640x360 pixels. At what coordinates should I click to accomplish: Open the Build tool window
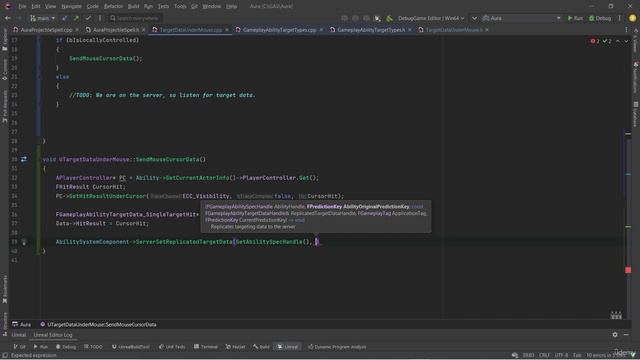point(261,347)
